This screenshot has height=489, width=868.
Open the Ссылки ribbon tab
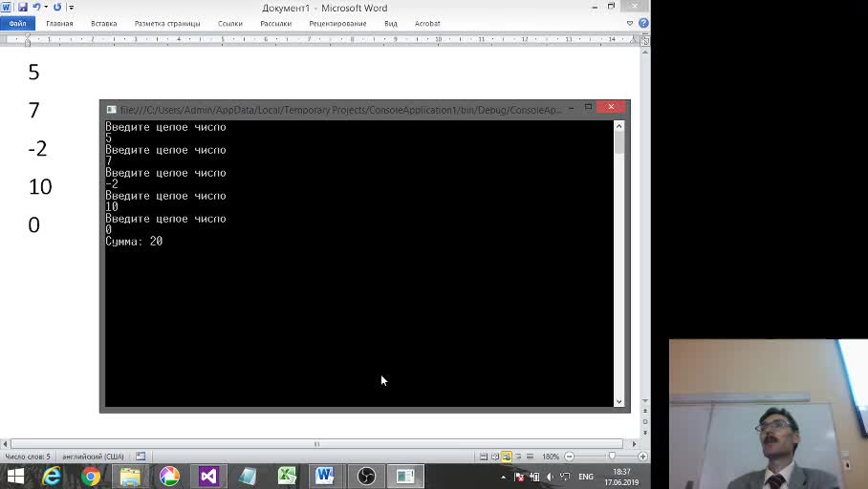click(230, 23)
